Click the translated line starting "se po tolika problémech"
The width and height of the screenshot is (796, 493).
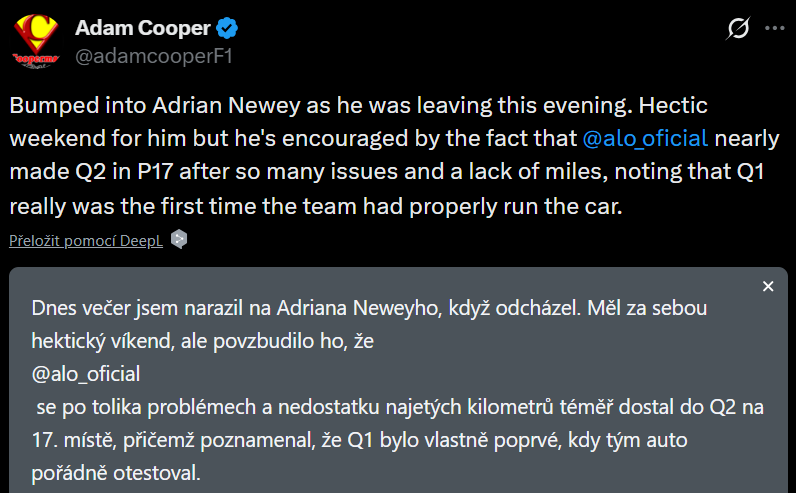[x=397, y=406]
